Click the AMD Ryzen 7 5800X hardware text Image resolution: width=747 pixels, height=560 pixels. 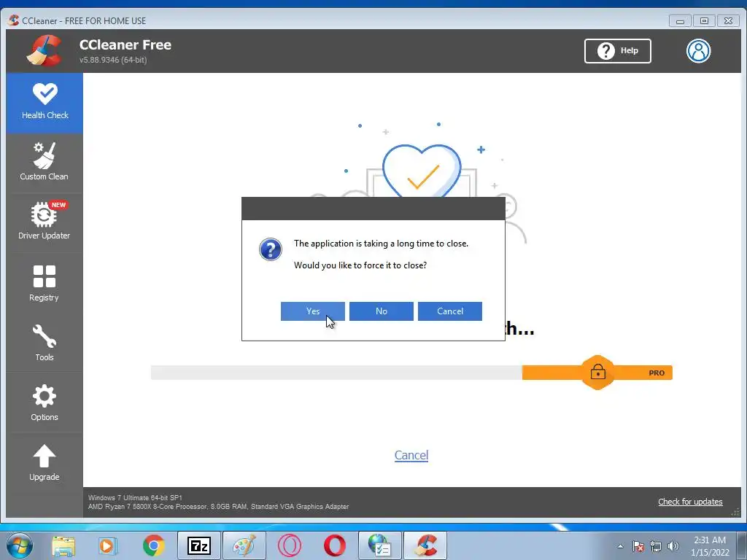[218, 507]
